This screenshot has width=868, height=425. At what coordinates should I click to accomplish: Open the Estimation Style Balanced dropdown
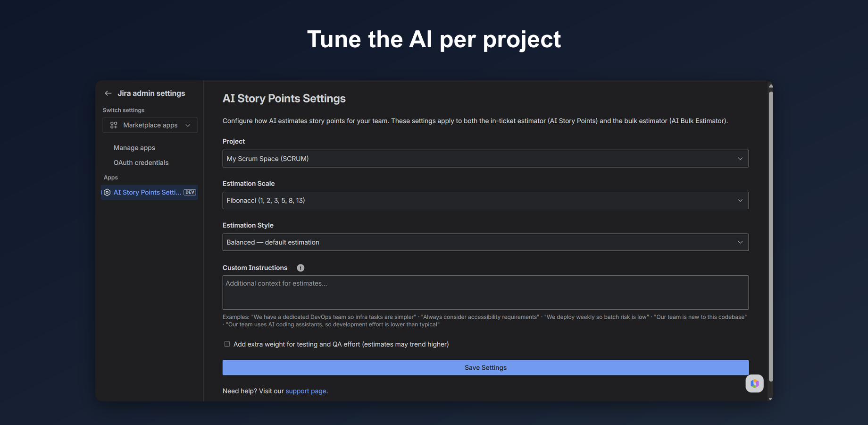tap(485, 242)
